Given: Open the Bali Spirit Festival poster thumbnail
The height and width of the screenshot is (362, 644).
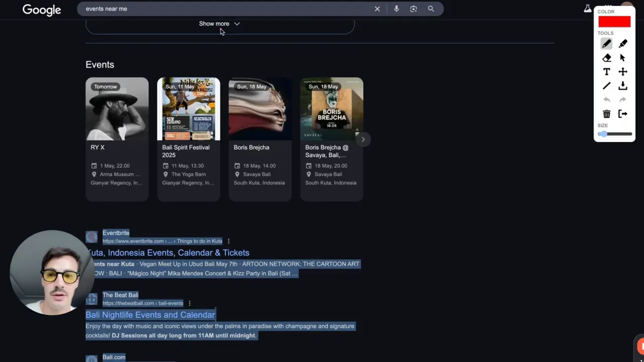Looking at the screenshot, I should (x=189, y=109).
